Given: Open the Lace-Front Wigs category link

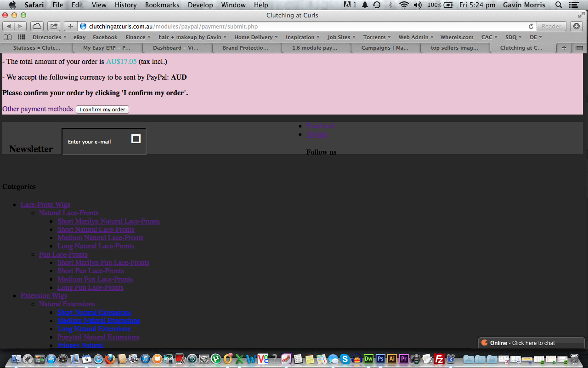Looking at the screenshot, I should coord(45,205).
